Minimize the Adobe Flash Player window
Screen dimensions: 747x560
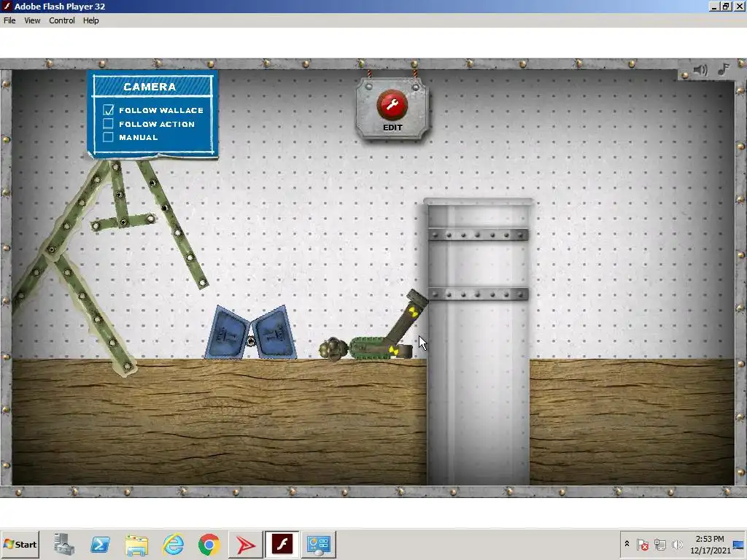point(713,6)
